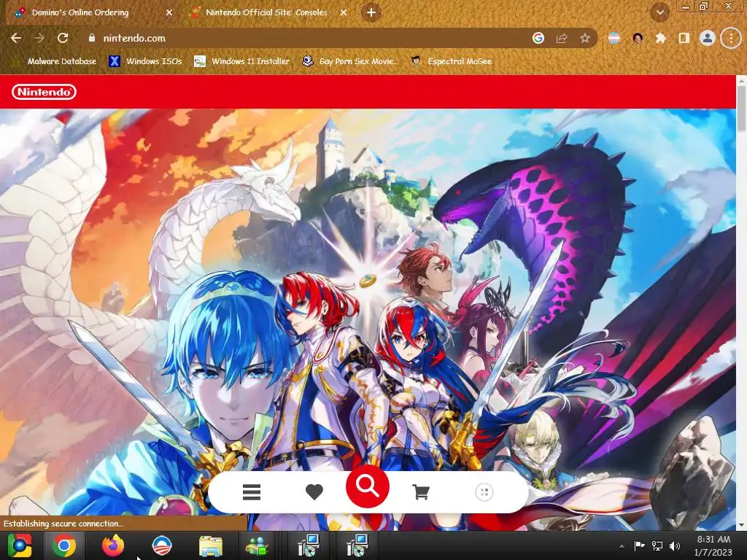Click the face avatar extension icon
Viewport: 747px width, 560px height.
tap(638, 38)
